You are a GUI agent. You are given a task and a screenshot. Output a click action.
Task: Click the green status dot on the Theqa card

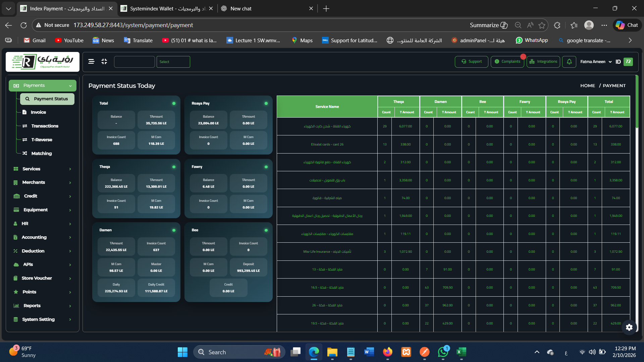pyautogui.click(x=174, y=167)
